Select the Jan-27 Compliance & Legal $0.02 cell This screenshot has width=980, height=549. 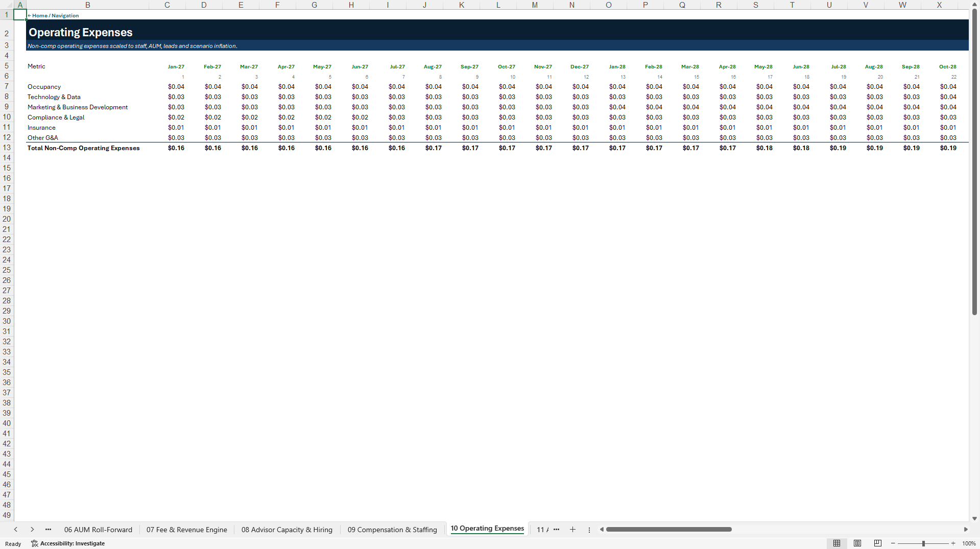(x=176, y=117)
